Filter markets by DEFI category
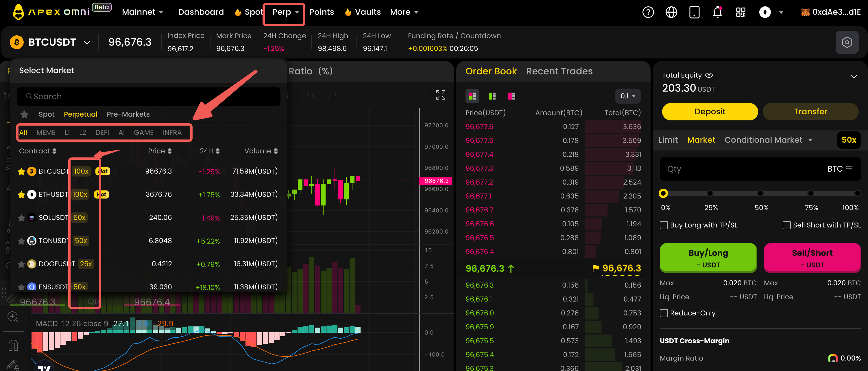The height and width of the screenshot is (371, 868). point(102,133)
